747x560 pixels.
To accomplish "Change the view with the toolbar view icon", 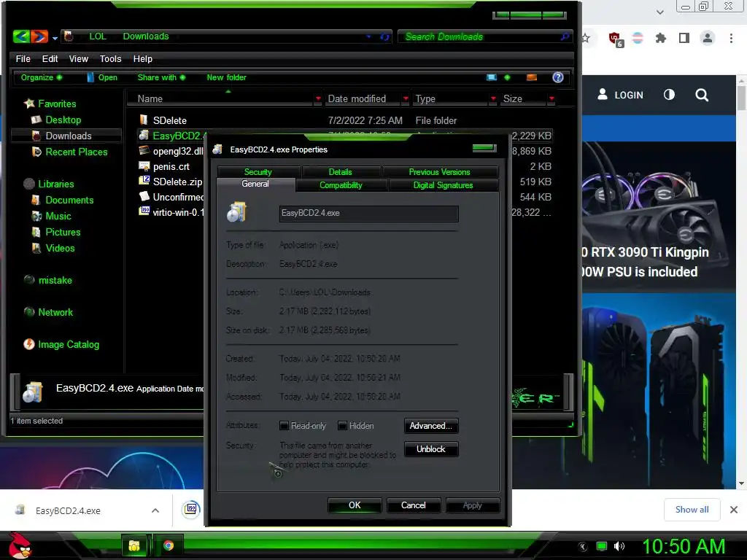I will tap(492, 77).
